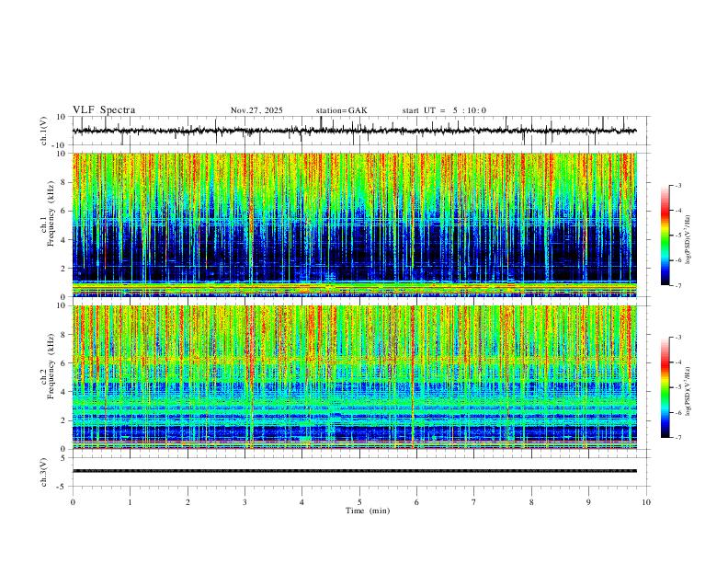Click the time-axis tick label "7"
This screenshot has height=563, width=728.
coord(474,502)
